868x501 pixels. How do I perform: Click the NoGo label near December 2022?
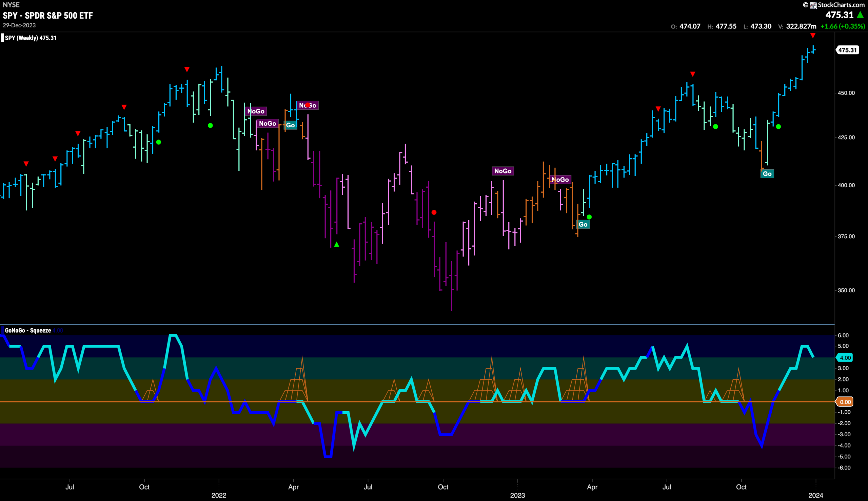pos(503,171)
